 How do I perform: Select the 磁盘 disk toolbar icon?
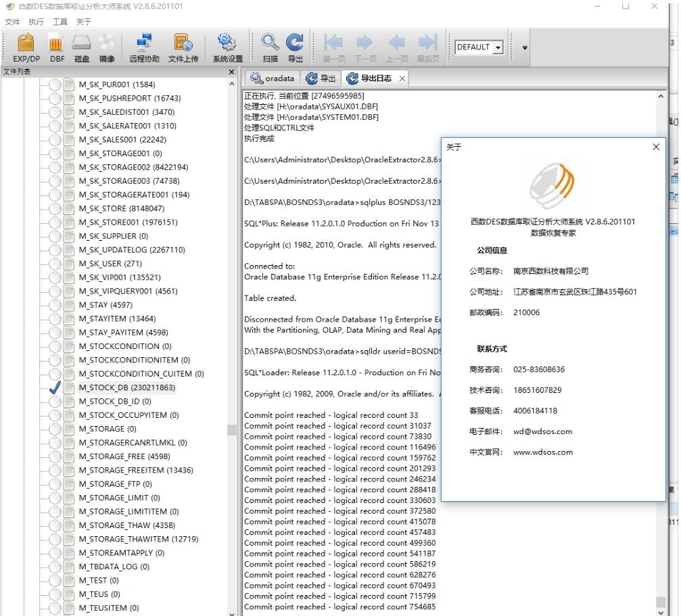click(82, 48)
